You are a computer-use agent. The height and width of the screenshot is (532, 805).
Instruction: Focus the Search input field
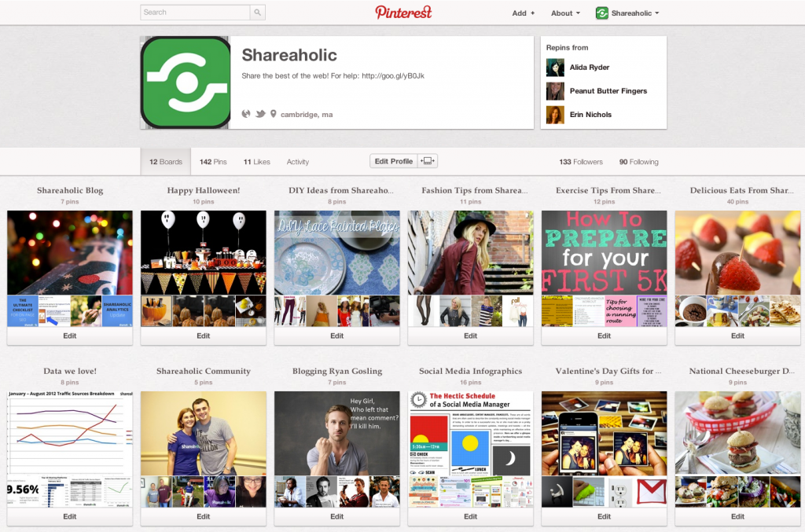[195, 13]
